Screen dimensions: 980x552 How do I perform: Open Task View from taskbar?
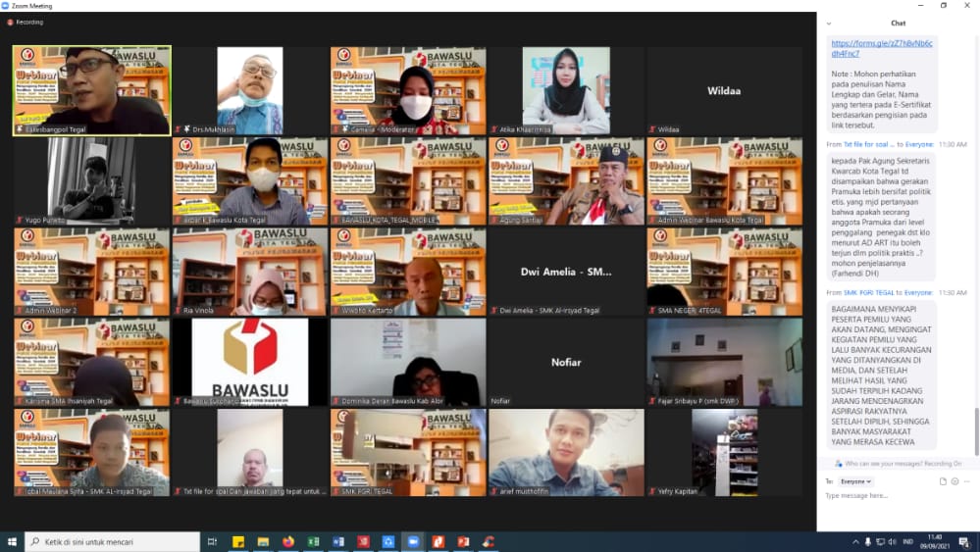[213, 541]
